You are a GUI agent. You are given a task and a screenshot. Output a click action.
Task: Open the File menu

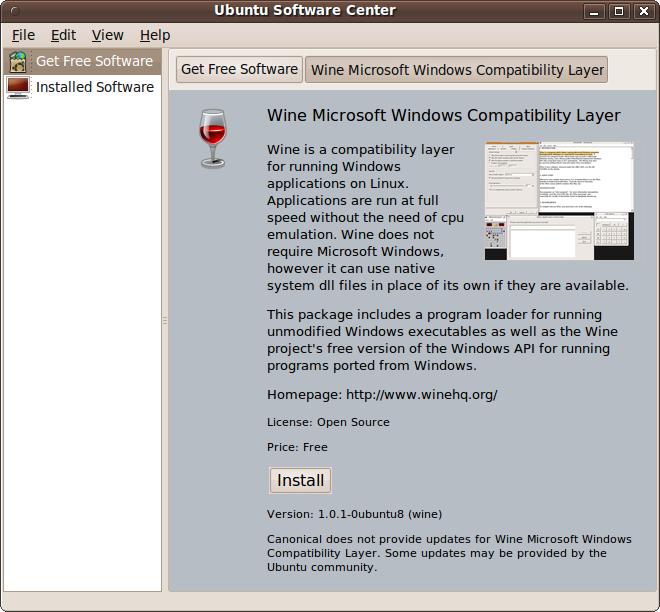point(23,35)
